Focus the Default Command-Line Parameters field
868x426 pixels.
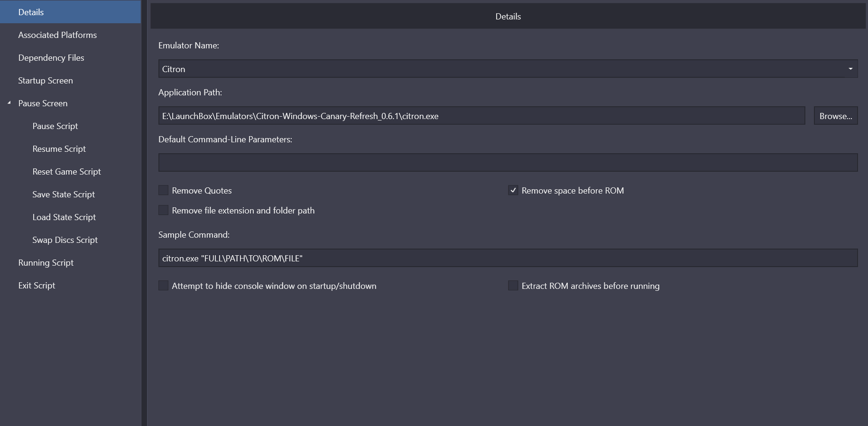click(508, 163)
